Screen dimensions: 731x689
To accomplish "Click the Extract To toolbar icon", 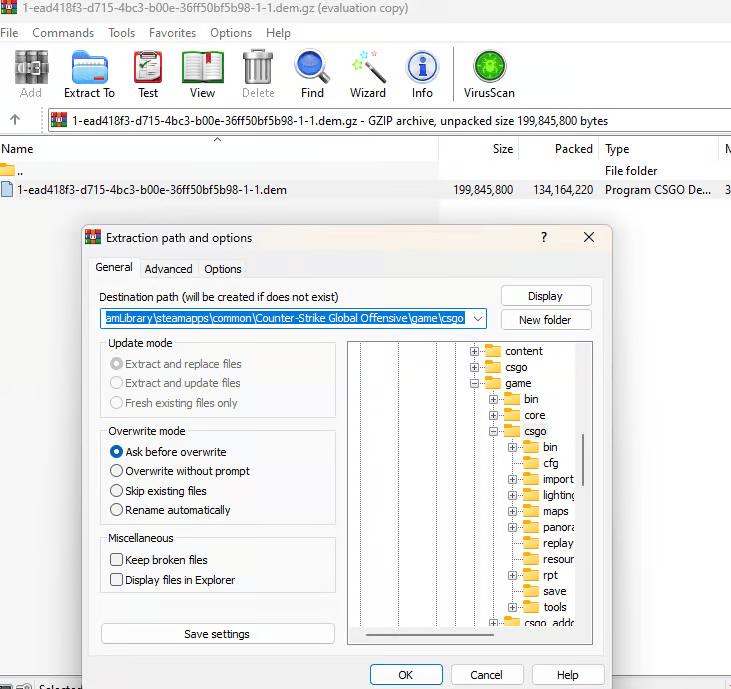I will 90,68.
